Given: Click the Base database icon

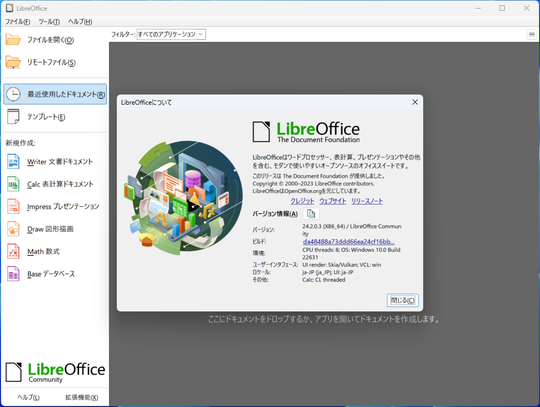Looking at the screenshot, I should [x=13, y=274].
